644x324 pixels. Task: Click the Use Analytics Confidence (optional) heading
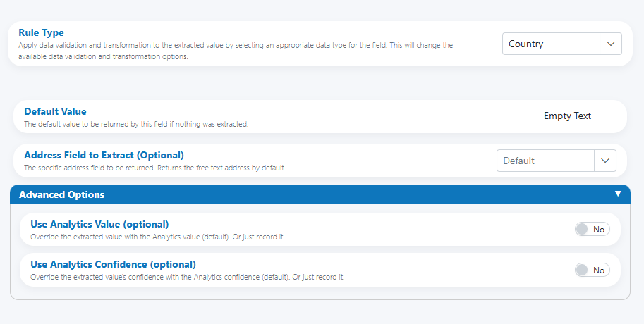pos(113,265)
